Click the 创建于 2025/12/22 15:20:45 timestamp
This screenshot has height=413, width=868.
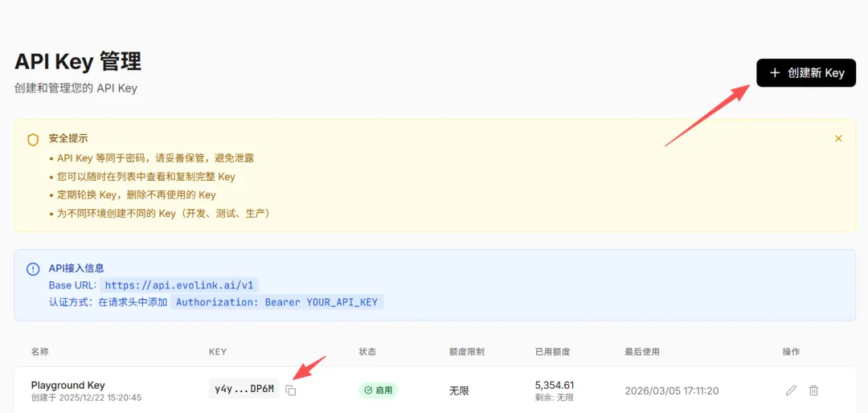pos(86,398)
